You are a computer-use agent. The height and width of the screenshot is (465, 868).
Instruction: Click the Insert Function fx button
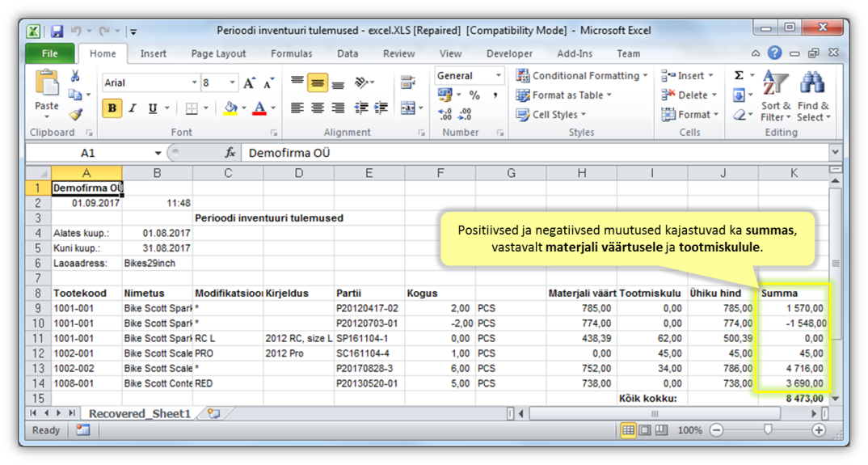click(230, 153)
